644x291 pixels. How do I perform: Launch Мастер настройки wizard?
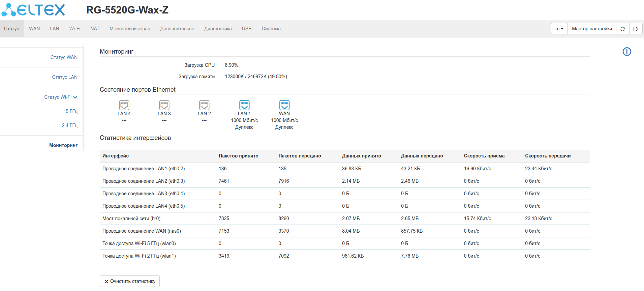tap(592, 29)
